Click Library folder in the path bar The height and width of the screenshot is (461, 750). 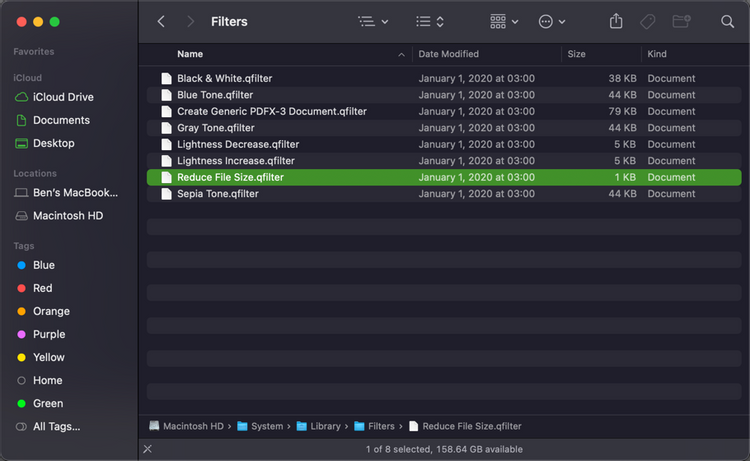[319, 426]
